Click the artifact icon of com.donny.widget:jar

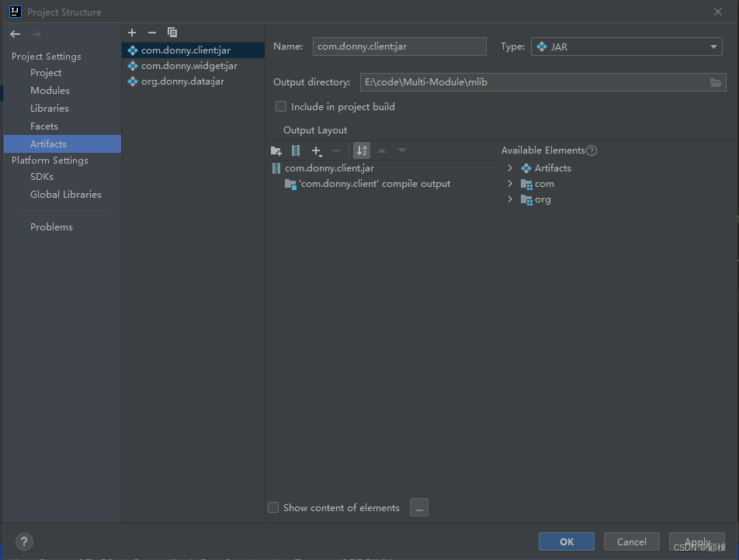point(133,66)
